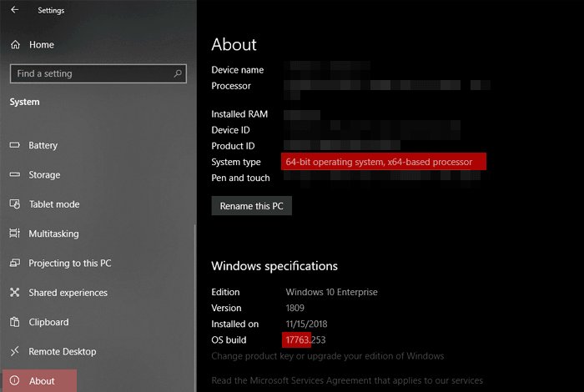Select the OS build 17763.253 value
The width and height of the screenshot is (584, 392).
[x=305, y=340]
